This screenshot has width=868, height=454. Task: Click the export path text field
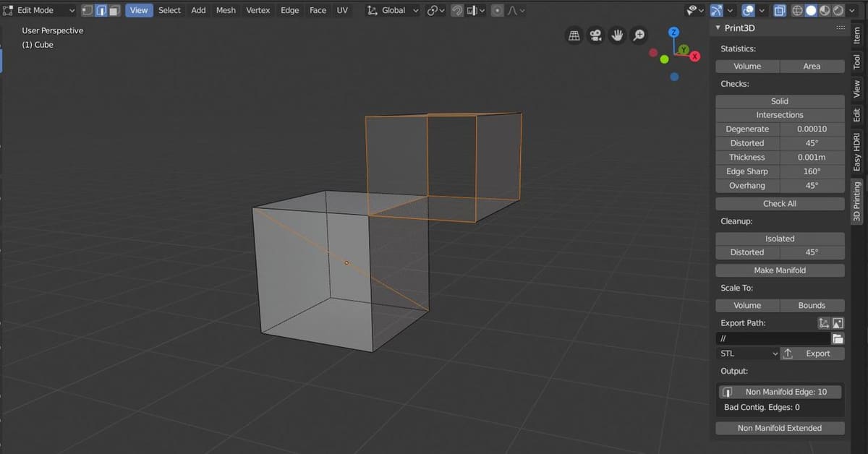coord(773,338)
